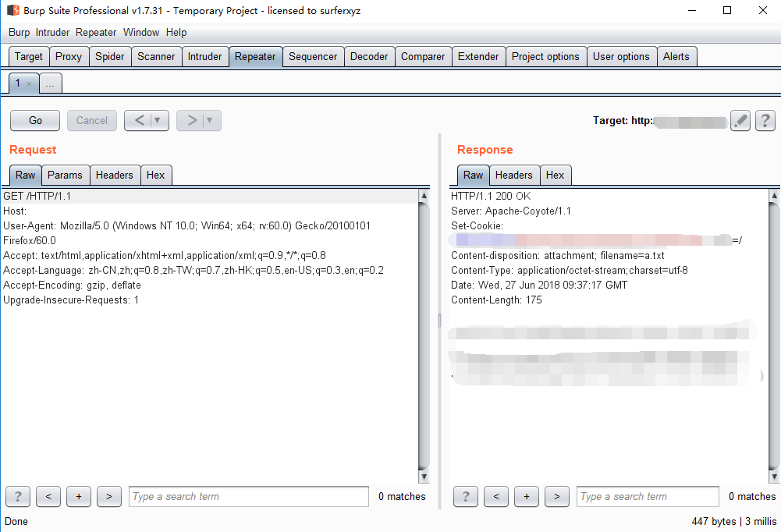Expand the history back dropdown arrow
The height and width of the screenshot is (532, 781).
pos(158,121)
